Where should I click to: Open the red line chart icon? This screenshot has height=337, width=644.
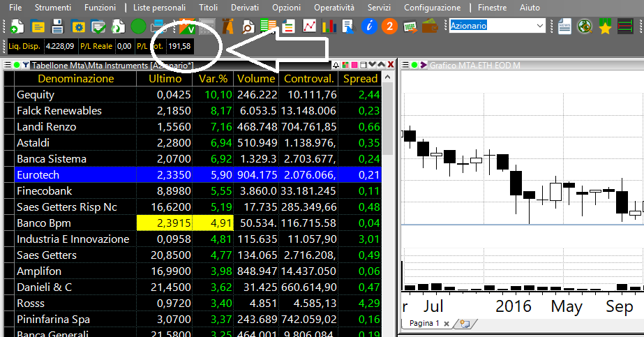[309, 27]
